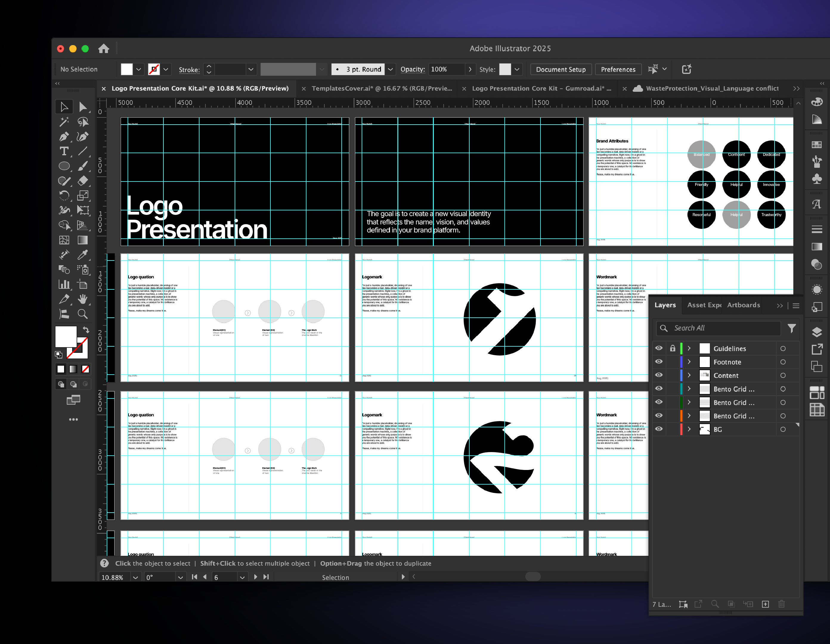Select the Type tool
The image size is (830, 644).
(64, 151)
